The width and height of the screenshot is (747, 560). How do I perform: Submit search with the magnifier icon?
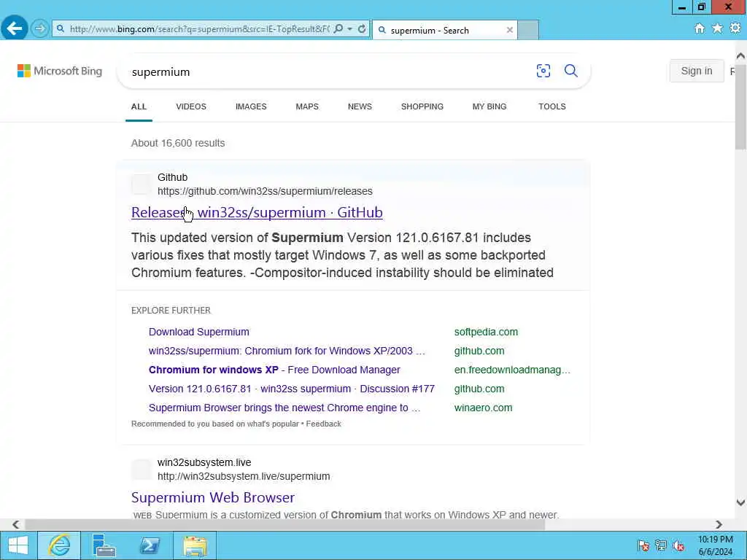[570, 71]
